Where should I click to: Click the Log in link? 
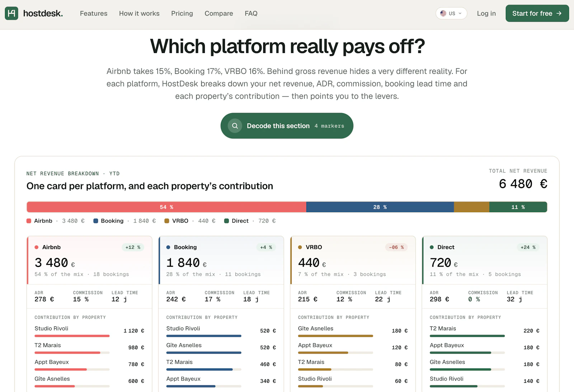(x=486, y=13)
